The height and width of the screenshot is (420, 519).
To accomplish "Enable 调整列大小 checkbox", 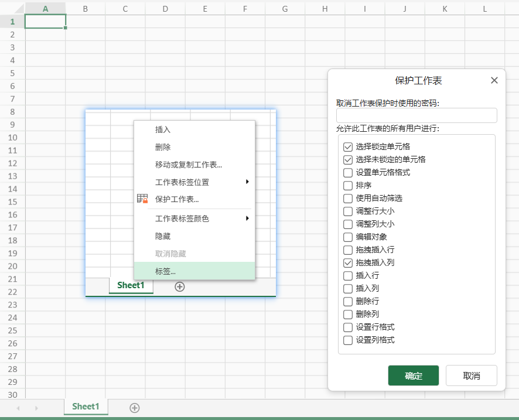I will click(348, 224).
